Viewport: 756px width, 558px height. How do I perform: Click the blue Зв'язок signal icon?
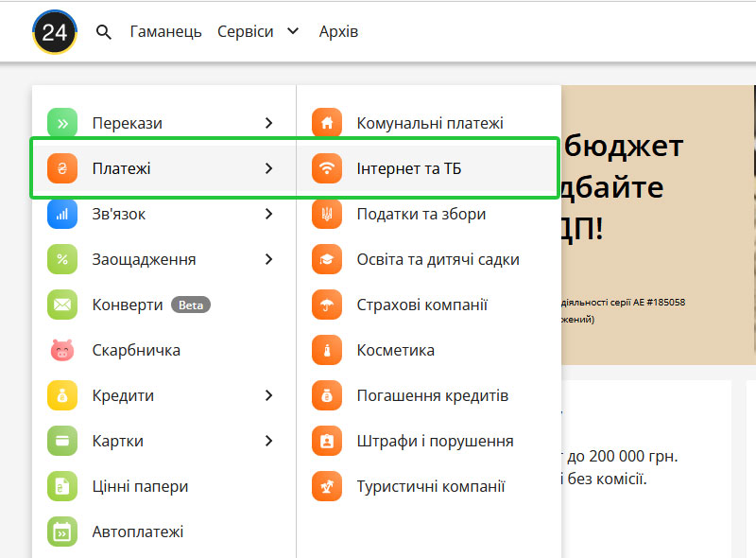pyautogui.click(x=62, y=214)
